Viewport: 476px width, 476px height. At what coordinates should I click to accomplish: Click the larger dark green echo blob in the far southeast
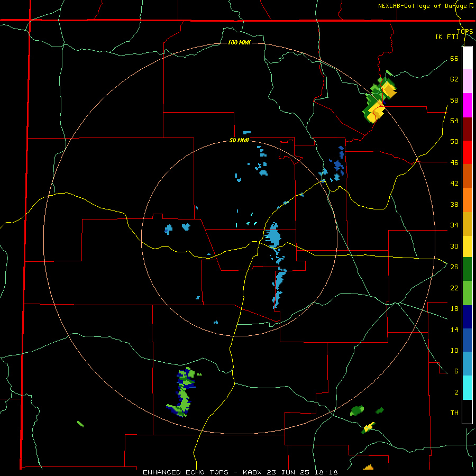pos(357,410)
